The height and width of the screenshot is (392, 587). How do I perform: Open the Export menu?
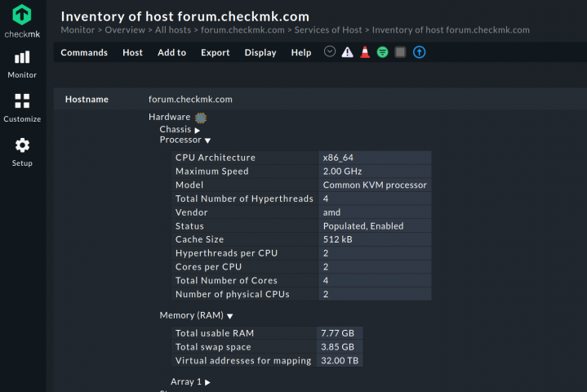click(216, 52)
